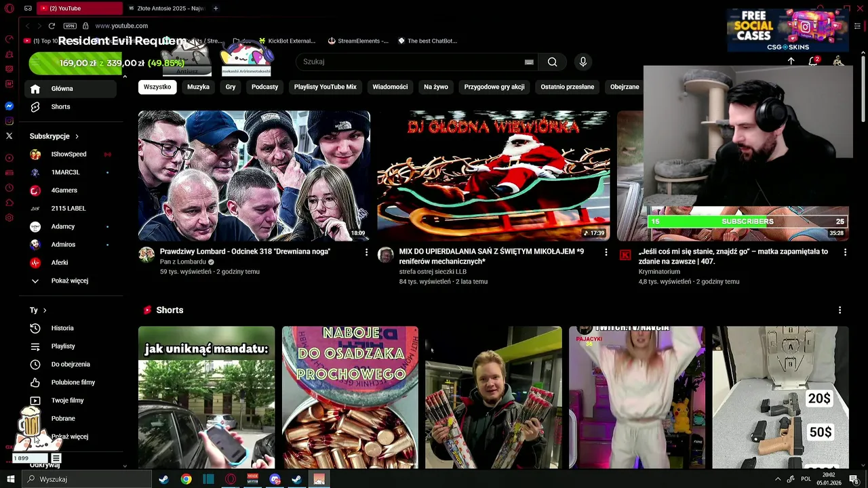This screenshot has height=488, width=868.
Task: Open YouTube notifications bell
Action: point(813,61)
